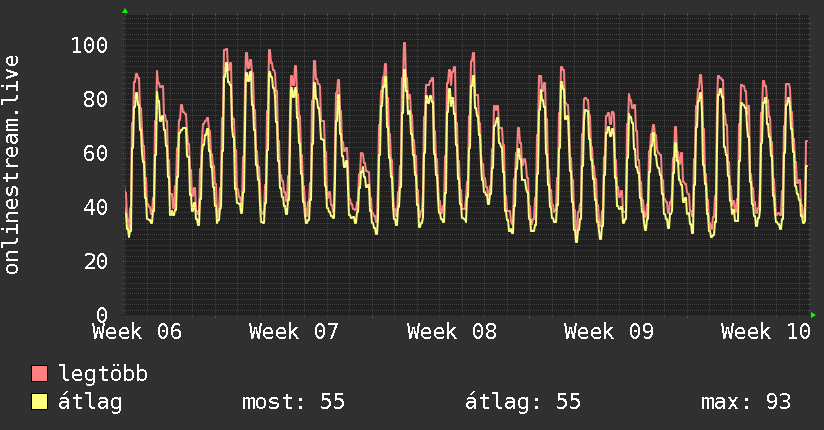Click the Week 10 axis label
The image size is (824, 430).
point(766,332)
